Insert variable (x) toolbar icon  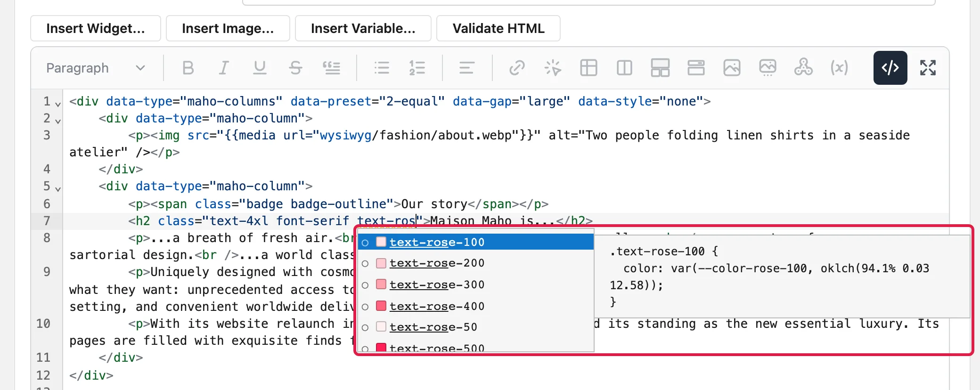[x=839, y=68]
